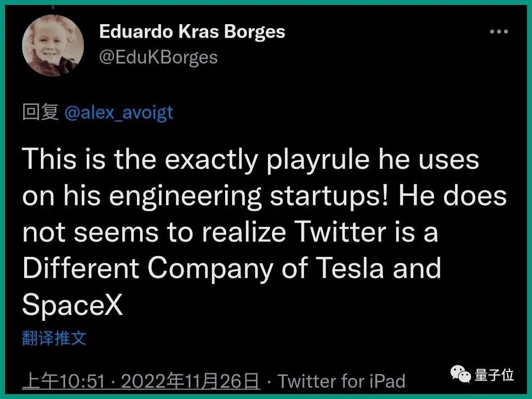Open the Twitter for iPad source link
This screenshot has height=399, width=532.
pos(341,381)
